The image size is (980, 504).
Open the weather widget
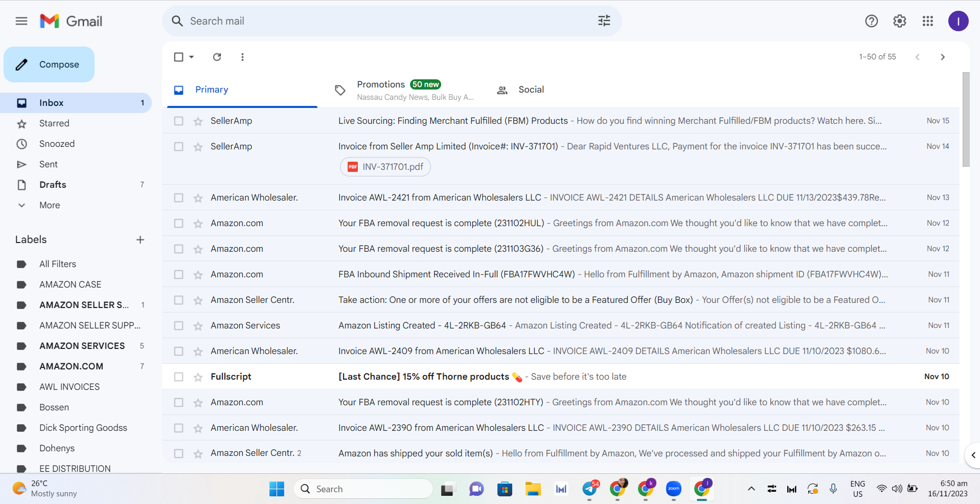click(x=45, y=489)
